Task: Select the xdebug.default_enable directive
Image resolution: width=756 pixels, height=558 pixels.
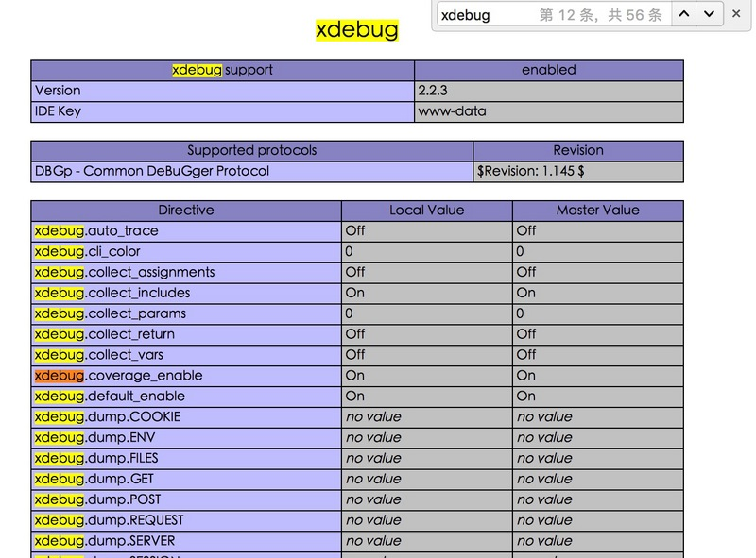Action: pos(186,397)
